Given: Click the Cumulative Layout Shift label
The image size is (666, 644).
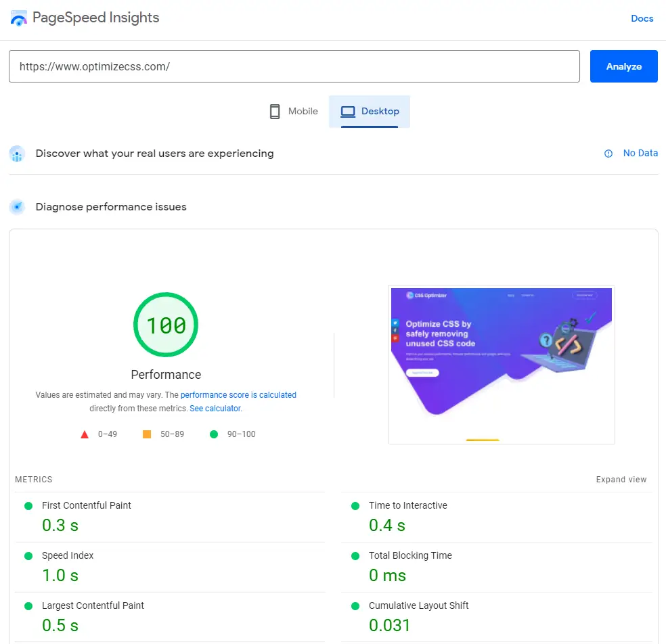Looking at the screenshot, I should pyautogui.click(x=418, y=605).
